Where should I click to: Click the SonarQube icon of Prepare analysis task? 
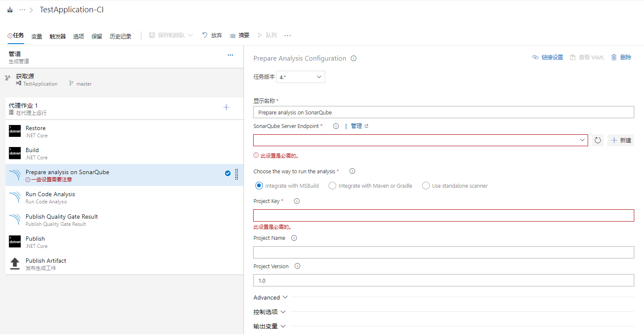(x=15, y=175)
